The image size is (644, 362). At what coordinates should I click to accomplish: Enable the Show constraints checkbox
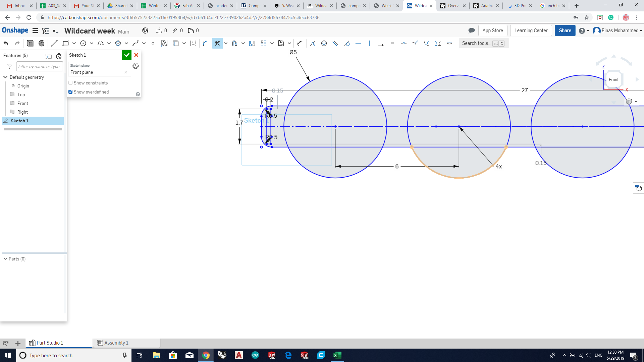[x=70, y=83]
